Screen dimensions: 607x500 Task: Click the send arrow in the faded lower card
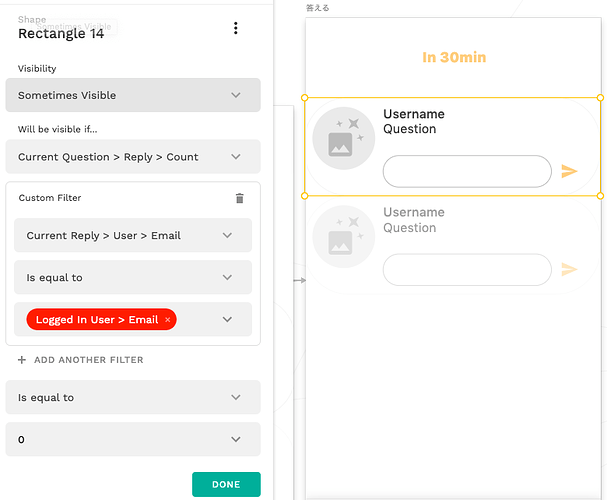[569, 269]
